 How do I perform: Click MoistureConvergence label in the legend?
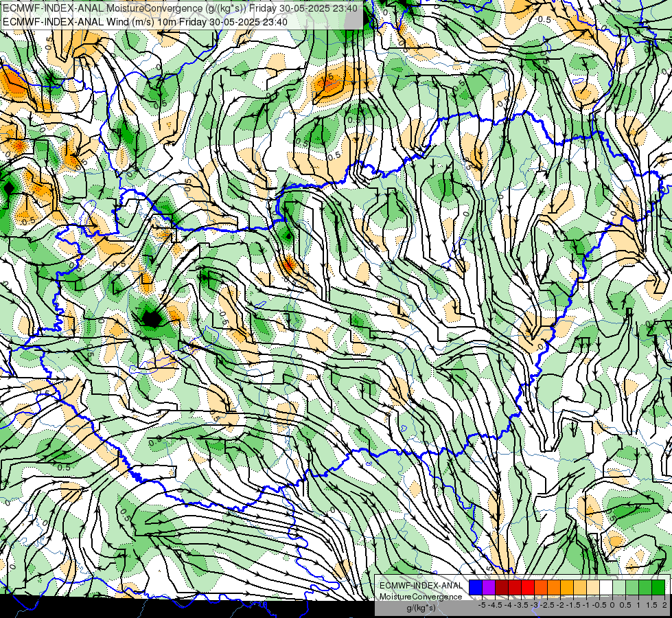[x=421, y=597]
